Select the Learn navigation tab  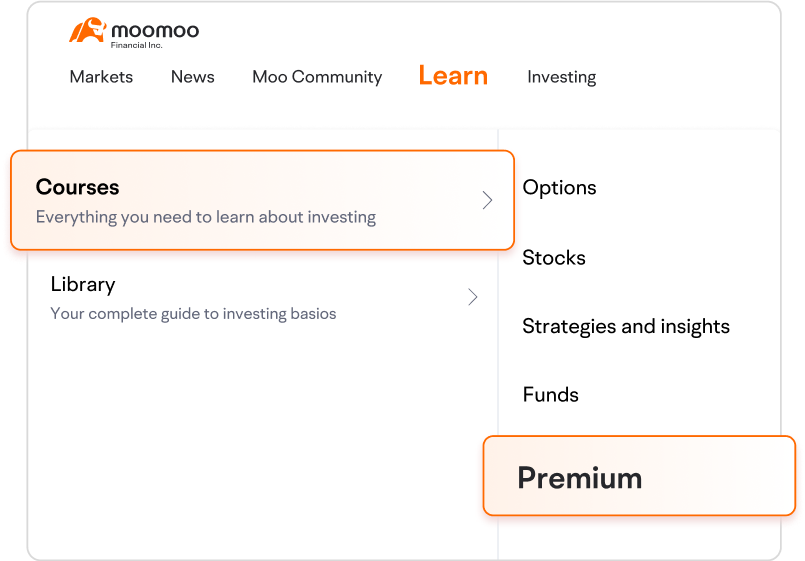tap(453, 76)
